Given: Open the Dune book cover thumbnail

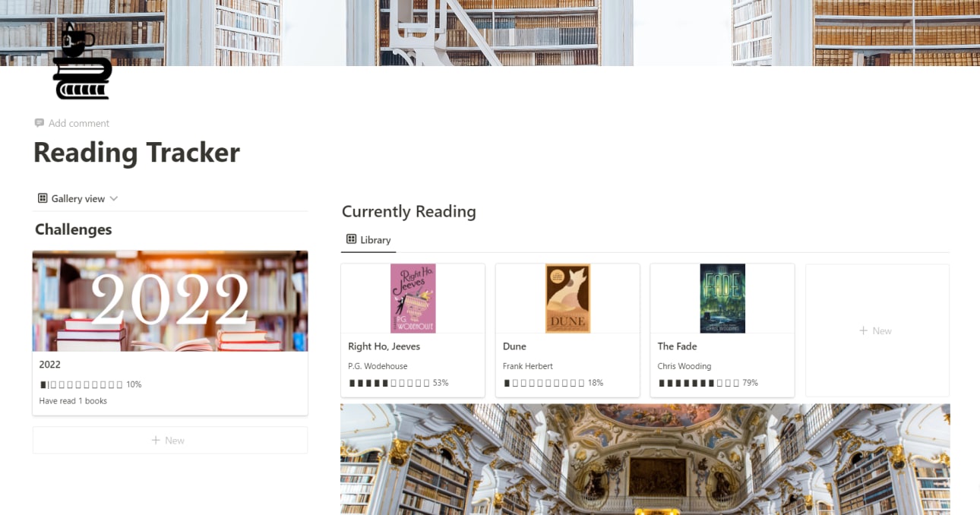Looking at the screenshot, I should (567, 299).
